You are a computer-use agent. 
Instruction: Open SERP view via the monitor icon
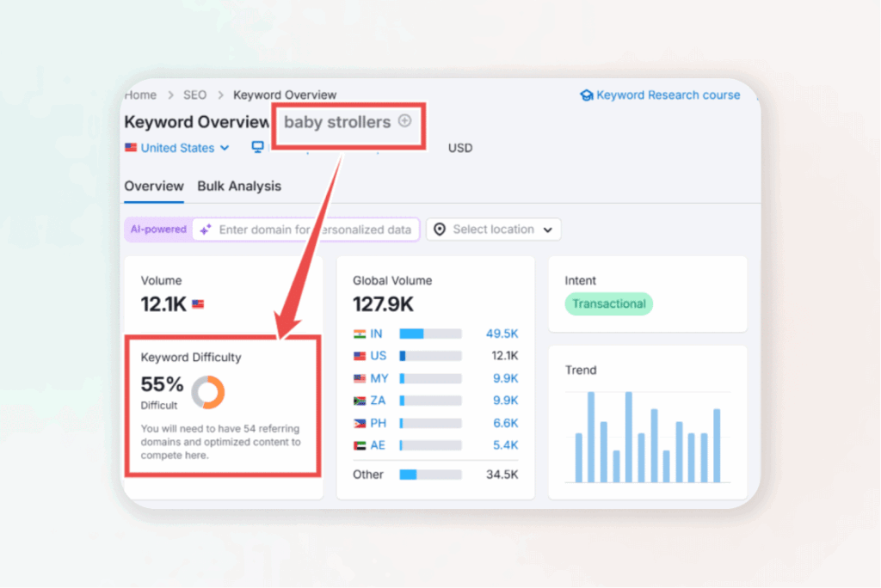256,148
